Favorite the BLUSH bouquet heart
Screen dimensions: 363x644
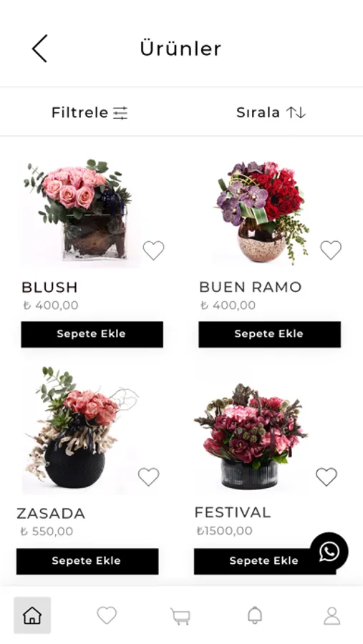click(x=153, y=250)
